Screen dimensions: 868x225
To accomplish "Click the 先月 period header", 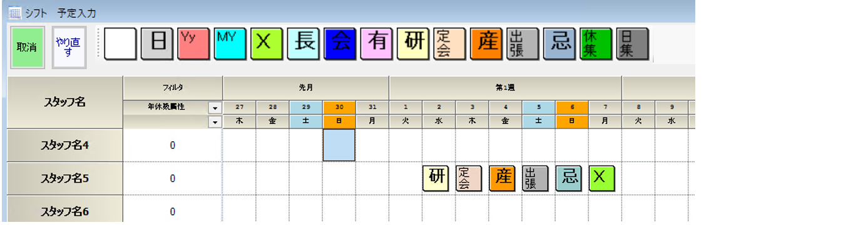I will coord(306,88).
